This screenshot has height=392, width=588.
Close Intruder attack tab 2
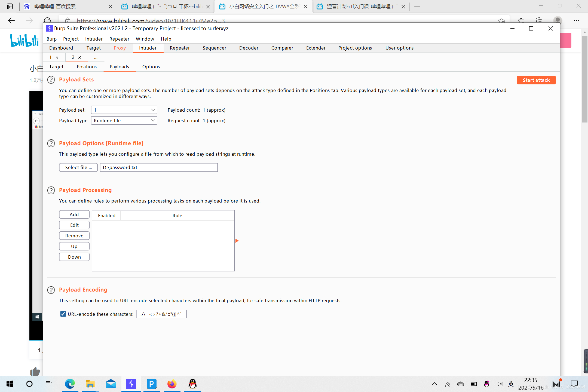pos(79,57)
